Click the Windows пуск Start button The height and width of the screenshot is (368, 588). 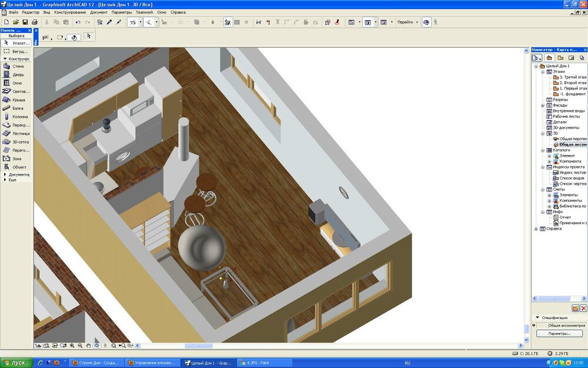[x=15, y=363]
